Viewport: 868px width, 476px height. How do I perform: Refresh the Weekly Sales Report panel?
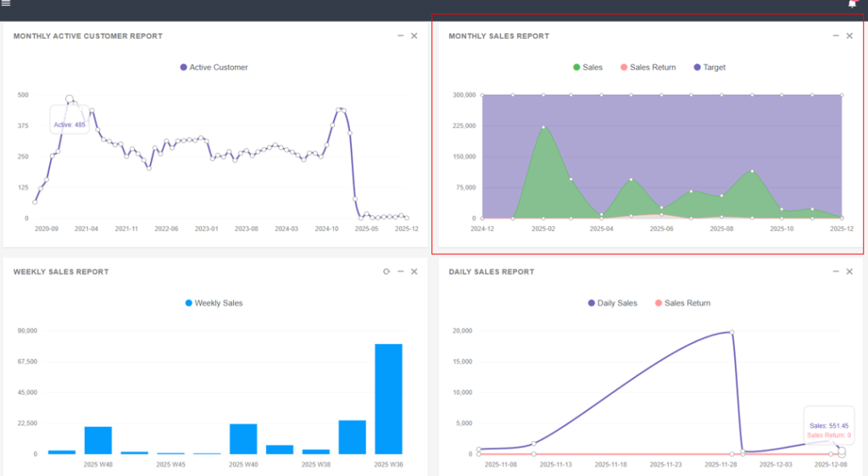pos(387,272)
